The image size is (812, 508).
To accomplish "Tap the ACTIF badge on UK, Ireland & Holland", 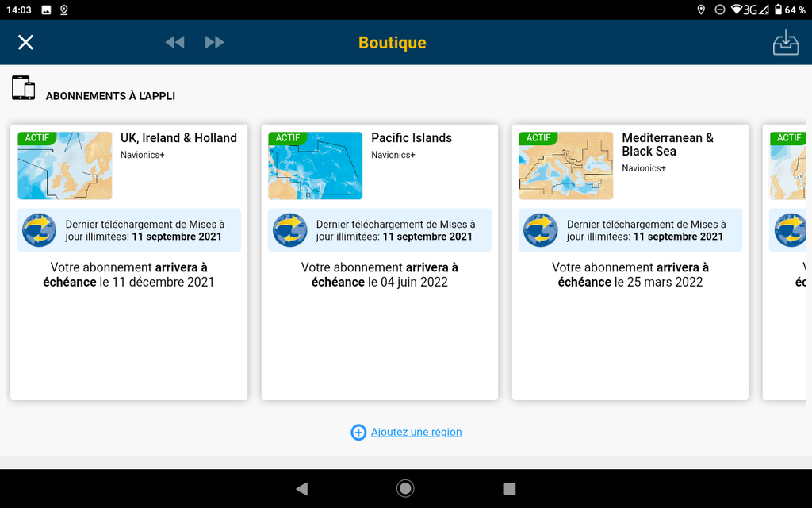I will [x=36, y=138].
